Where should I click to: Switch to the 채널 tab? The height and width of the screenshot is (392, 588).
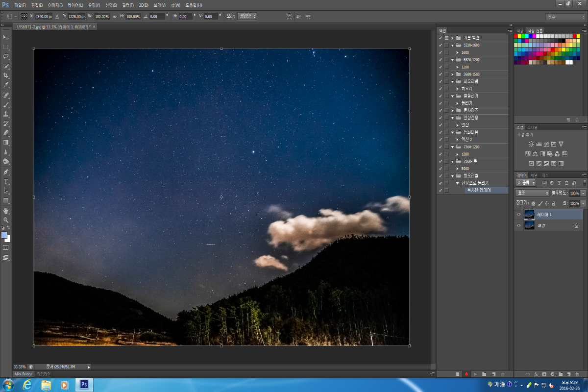534,175
